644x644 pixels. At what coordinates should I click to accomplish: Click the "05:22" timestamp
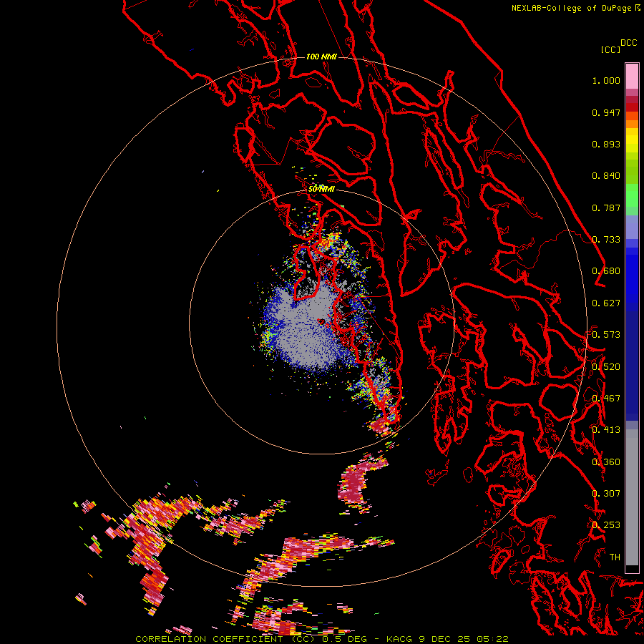(x=493, y=639)
